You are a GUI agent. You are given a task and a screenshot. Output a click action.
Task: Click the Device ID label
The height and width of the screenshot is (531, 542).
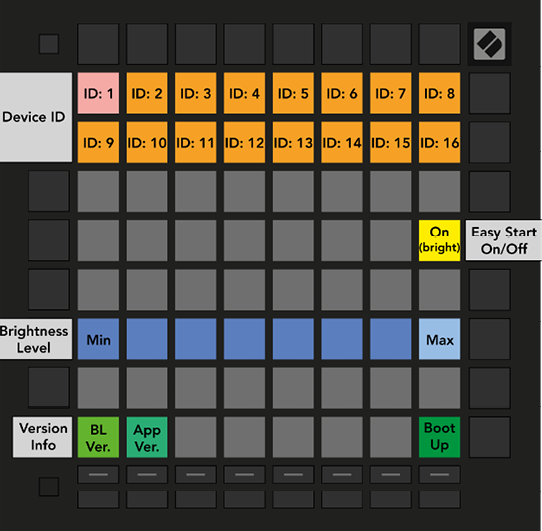coord(36,117)
